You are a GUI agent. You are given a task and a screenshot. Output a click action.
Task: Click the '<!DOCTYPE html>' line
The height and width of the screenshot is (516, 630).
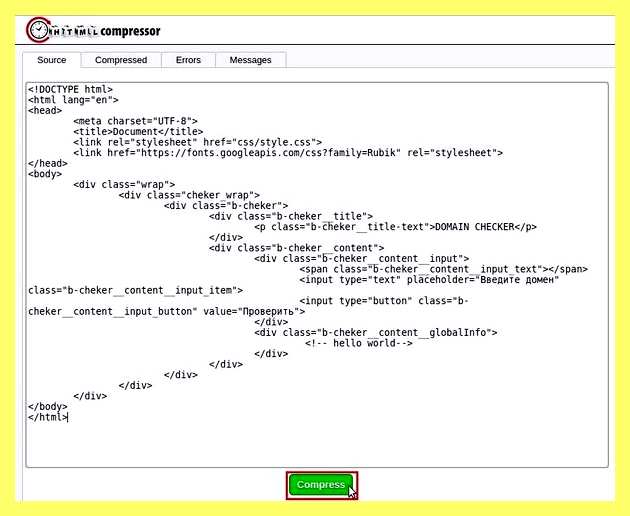pyautogui.click(x=70, y=89)
